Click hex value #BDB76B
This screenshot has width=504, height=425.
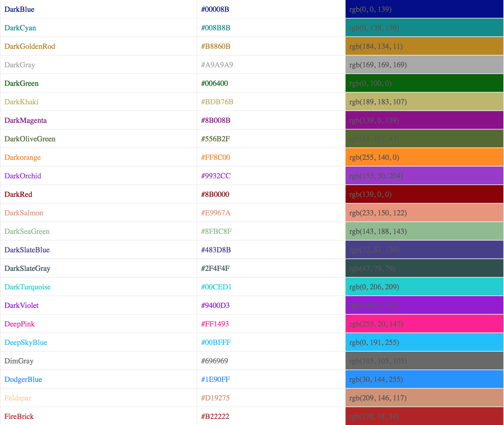pos(217,102)
